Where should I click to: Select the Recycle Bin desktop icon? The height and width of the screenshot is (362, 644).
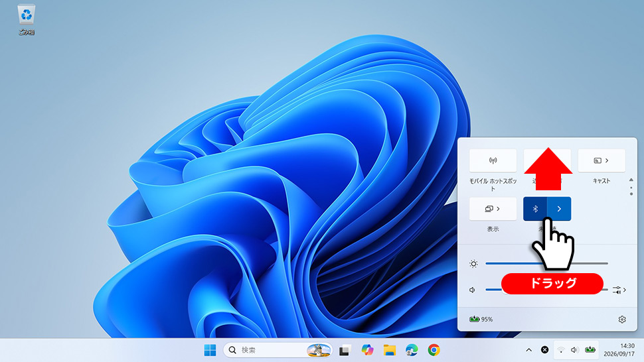27,20
